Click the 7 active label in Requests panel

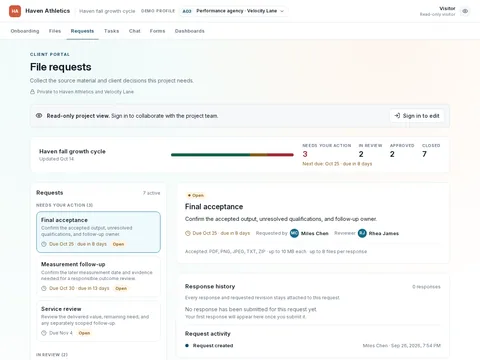tap(152, 193)
